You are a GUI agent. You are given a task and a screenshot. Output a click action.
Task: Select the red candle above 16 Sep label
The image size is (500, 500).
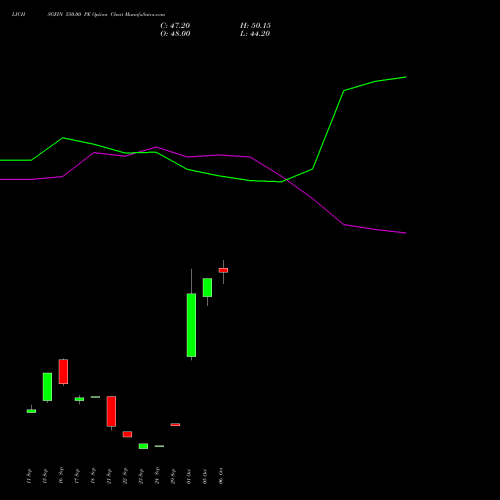[x=63, y=371]
